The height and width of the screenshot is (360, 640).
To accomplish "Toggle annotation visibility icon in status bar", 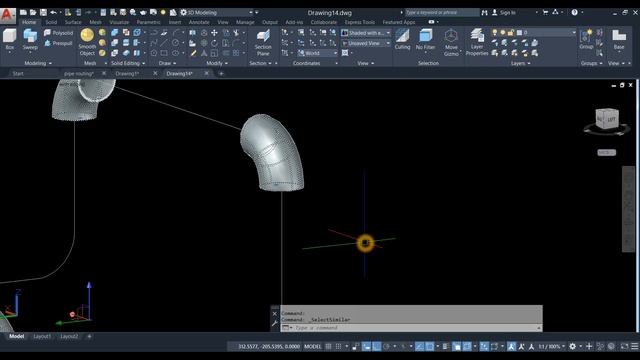I will (511, 347).
